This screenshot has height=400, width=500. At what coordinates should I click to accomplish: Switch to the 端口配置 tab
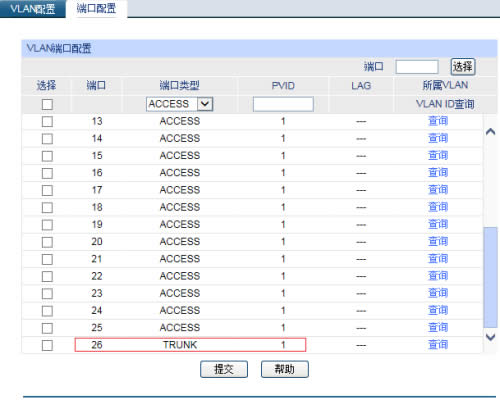click(x=96, y=9)
